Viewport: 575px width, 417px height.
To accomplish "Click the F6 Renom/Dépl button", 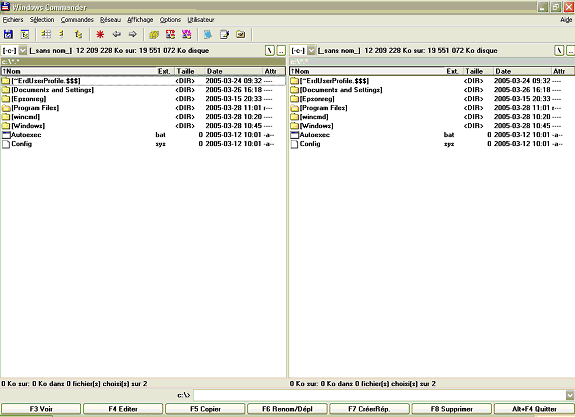I will [287, 409].
